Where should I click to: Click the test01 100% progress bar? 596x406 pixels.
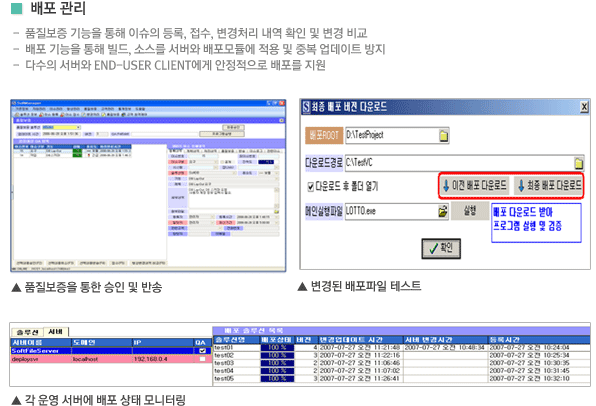(x=277, y=347)
